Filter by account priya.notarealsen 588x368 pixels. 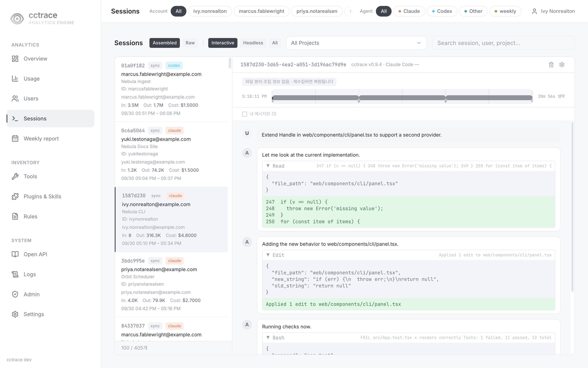coord(317,11)
